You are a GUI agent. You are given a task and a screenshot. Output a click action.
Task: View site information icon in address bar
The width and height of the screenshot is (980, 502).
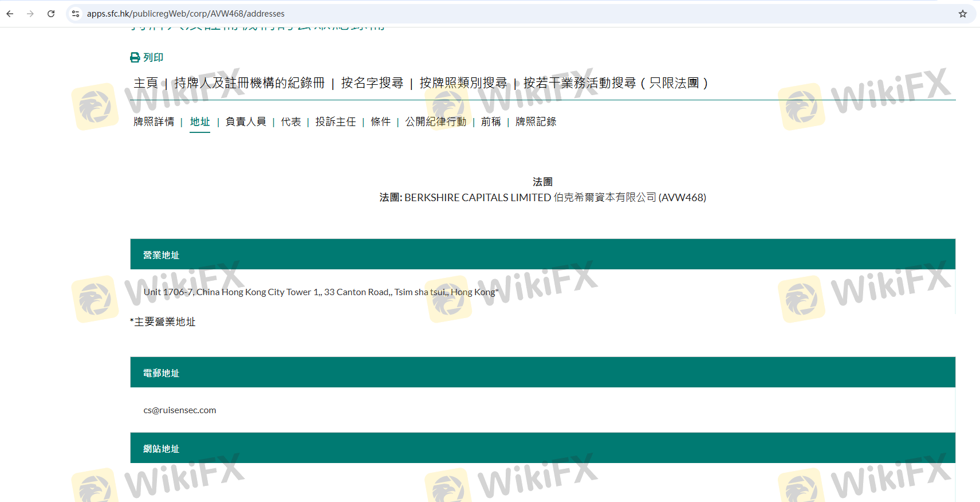click(x=76, y=14)
